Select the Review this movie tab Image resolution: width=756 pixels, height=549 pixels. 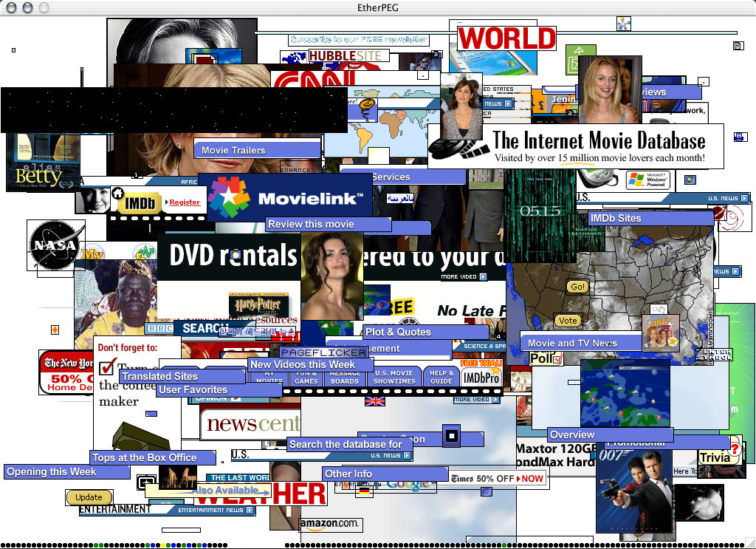click(328, 224)
